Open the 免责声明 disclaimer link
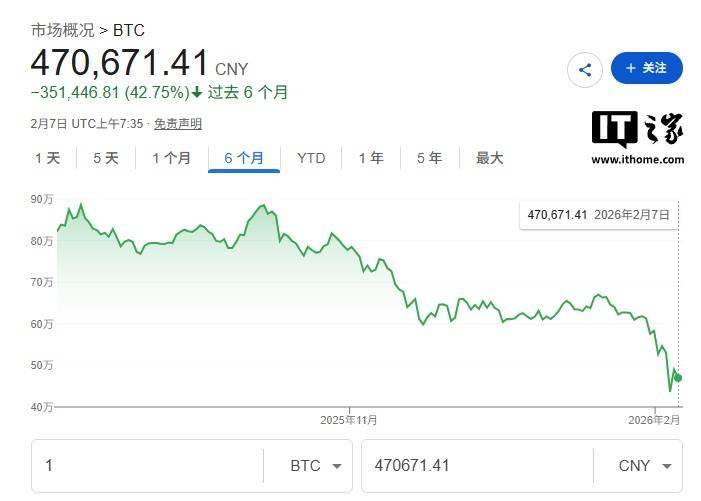The image size is (701, 501). [177, 124]
